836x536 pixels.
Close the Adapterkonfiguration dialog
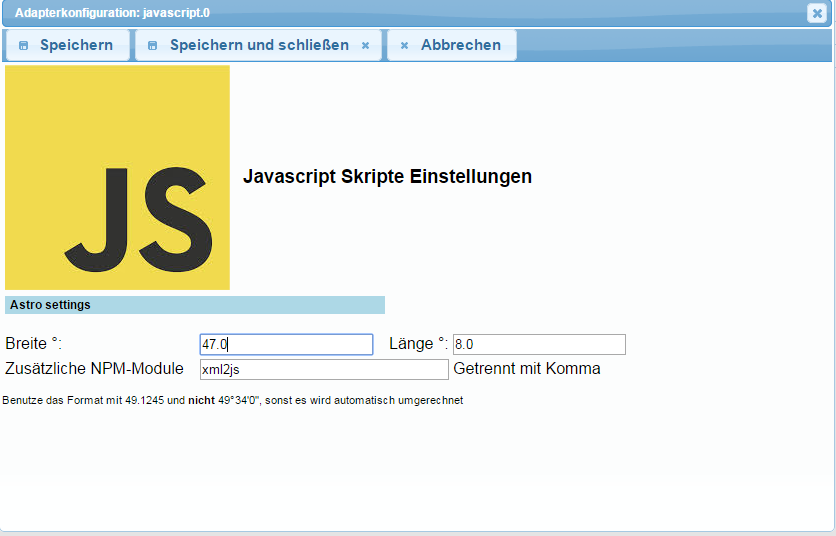[x=817, y=13]
